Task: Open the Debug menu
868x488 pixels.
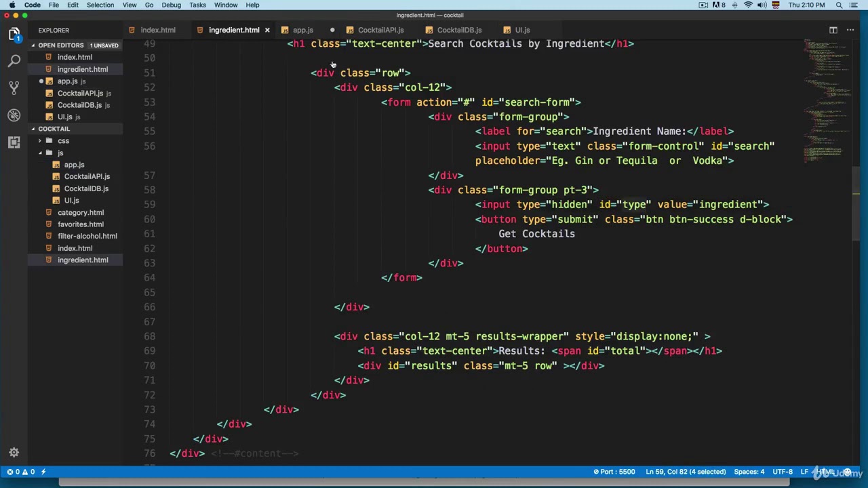Action: pos(172,5)
